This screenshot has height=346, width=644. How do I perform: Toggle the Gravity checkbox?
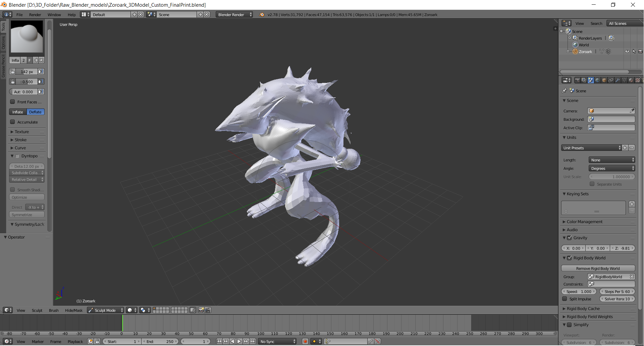569,238
